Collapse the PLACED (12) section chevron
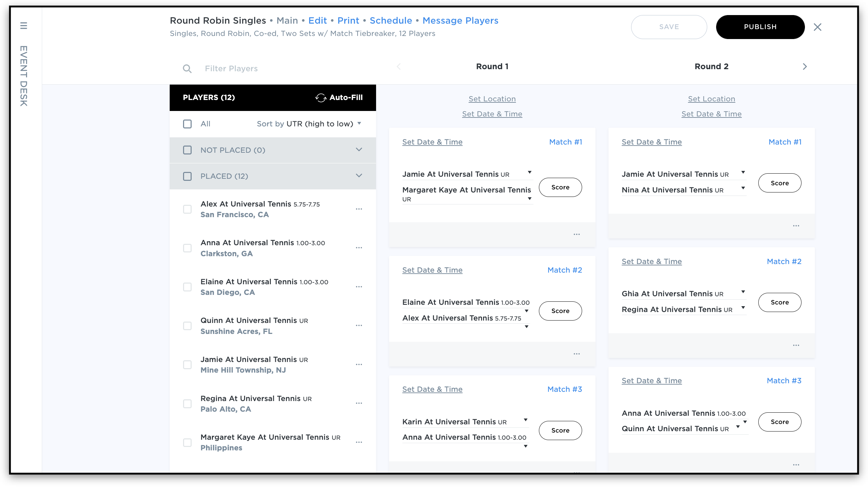 (x=359, y=176)
